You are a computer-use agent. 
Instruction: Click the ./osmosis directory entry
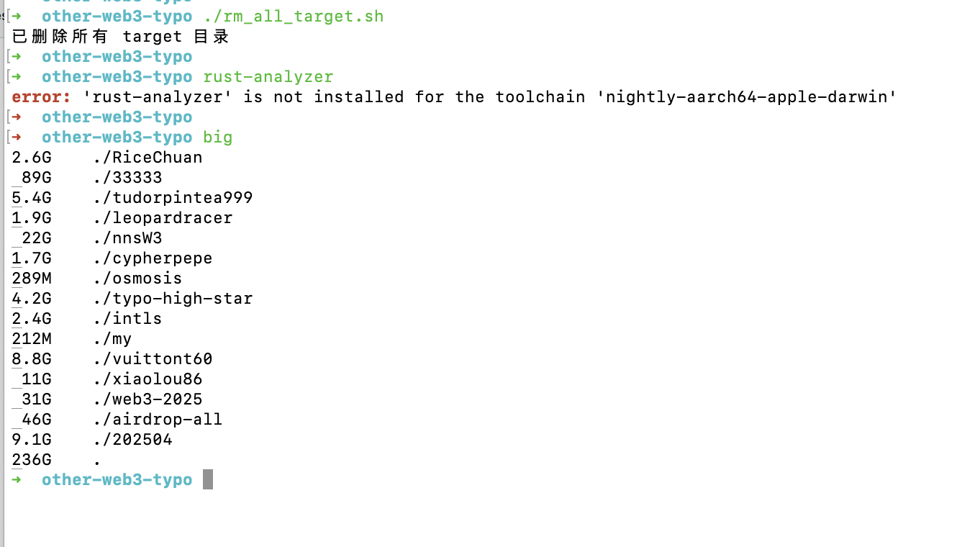[x=137, y=279]
